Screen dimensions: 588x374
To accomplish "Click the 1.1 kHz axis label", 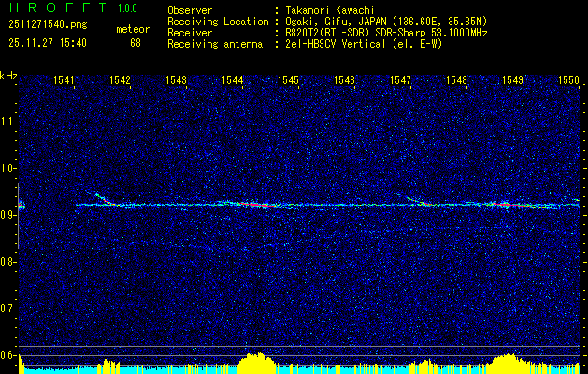I will pyautogui.click(x=7, y=122).
